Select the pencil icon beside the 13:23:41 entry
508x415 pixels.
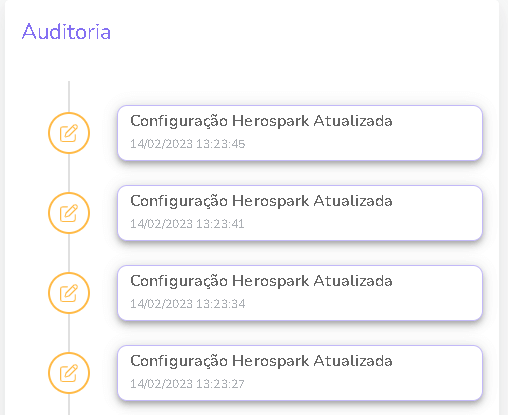(x=69, y=213)
